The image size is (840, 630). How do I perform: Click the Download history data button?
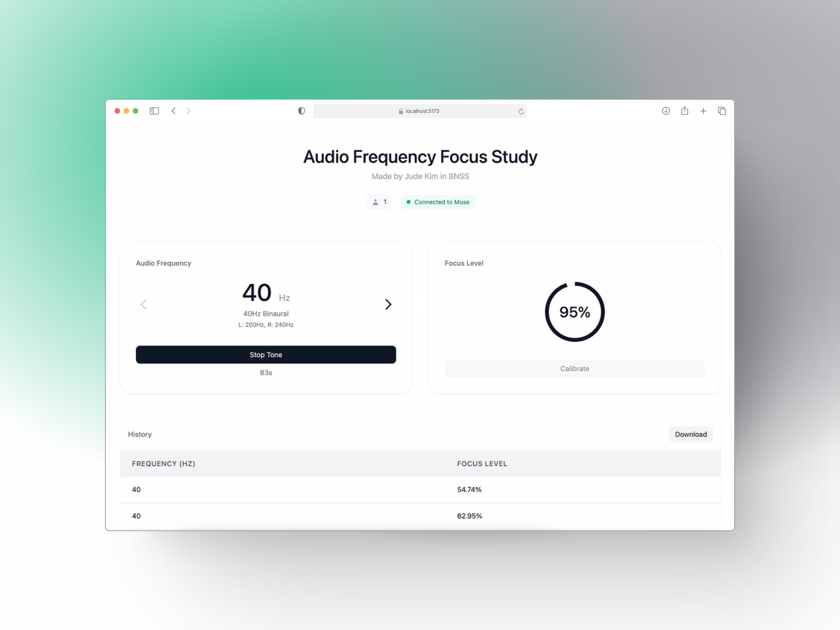click(x=690, y=434)
